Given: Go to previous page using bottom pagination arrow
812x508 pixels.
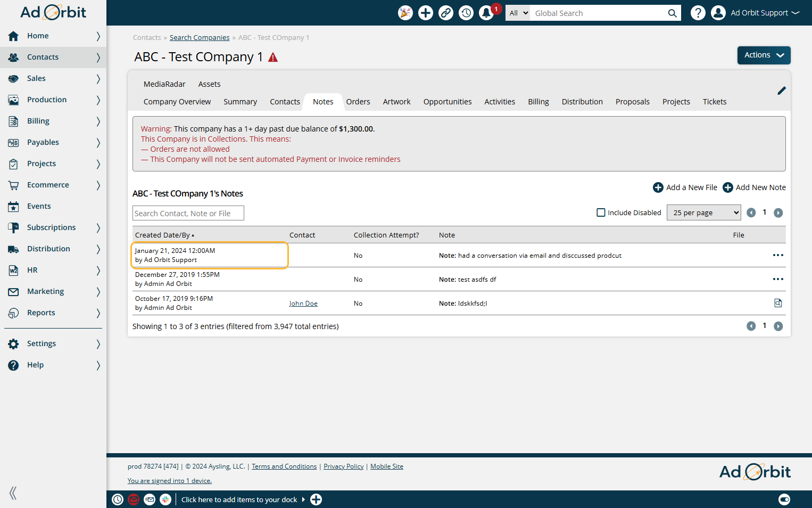Looking at the screenshot, I should (751, 326).
